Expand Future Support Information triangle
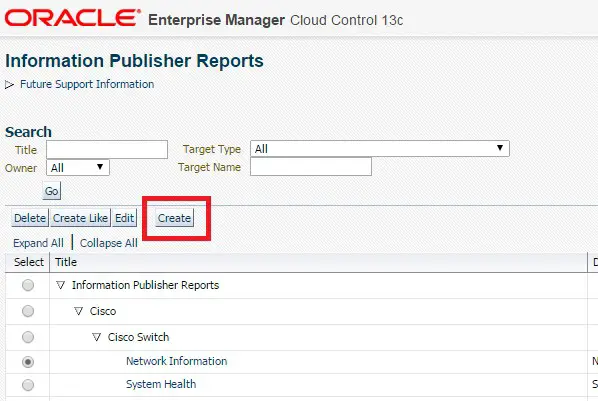 pos(10,85)
